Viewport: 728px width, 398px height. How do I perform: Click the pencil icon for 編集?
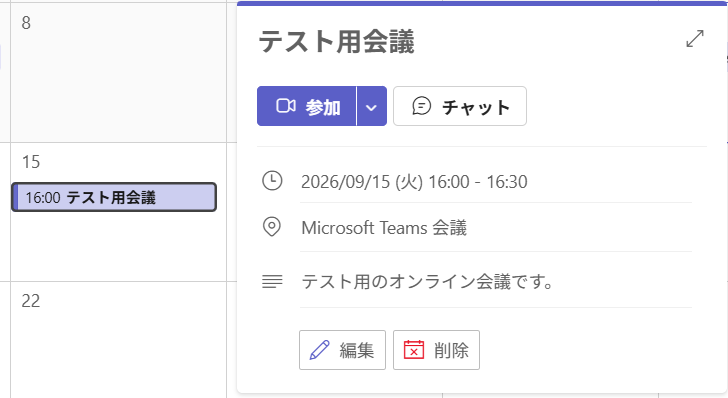click(319, 350)
